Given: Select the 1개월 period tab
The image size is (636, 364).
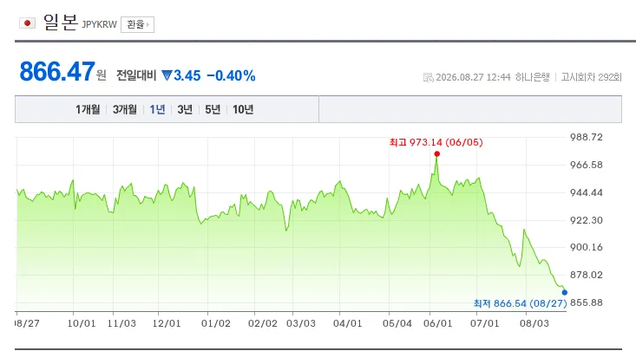Looking at the screenshot, I should pyautogui.click(x=88, y=109).
